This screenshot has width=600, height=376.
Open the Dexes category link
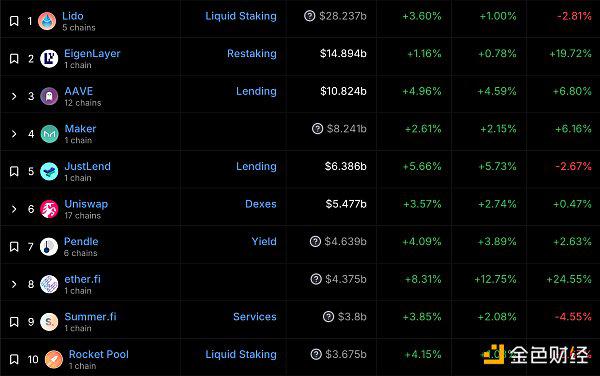[261, 204]
